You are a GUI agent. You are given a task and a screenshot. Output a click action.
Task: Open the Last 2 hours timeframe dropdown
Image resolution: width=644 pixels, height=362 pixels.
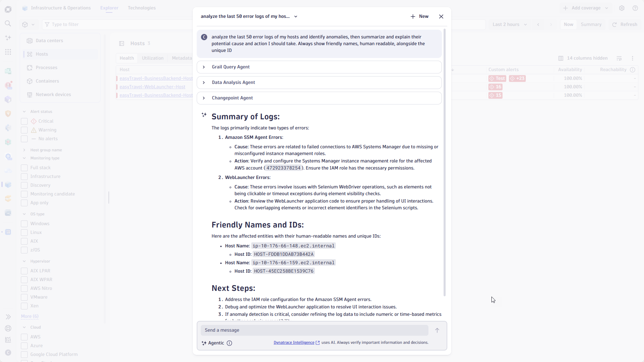pos(509,24)
